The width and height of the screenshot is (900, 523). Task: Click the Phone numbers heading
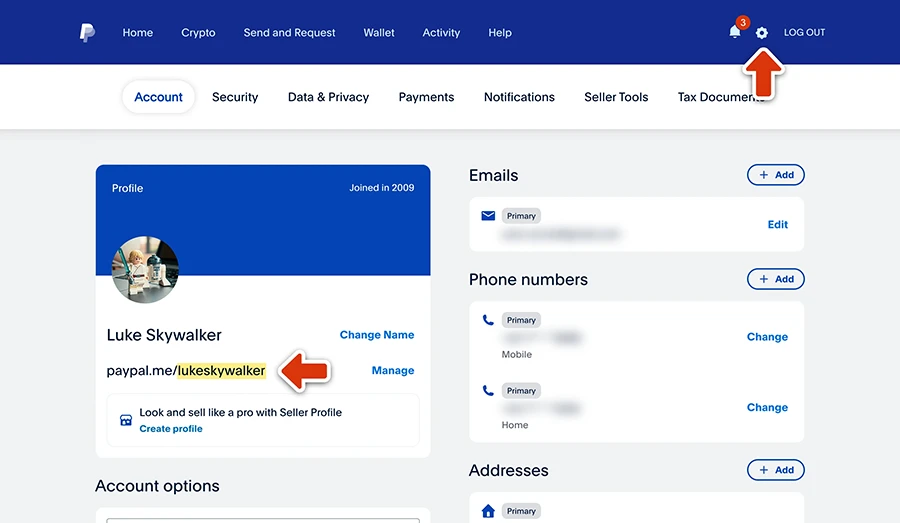[x=528, y=280]
